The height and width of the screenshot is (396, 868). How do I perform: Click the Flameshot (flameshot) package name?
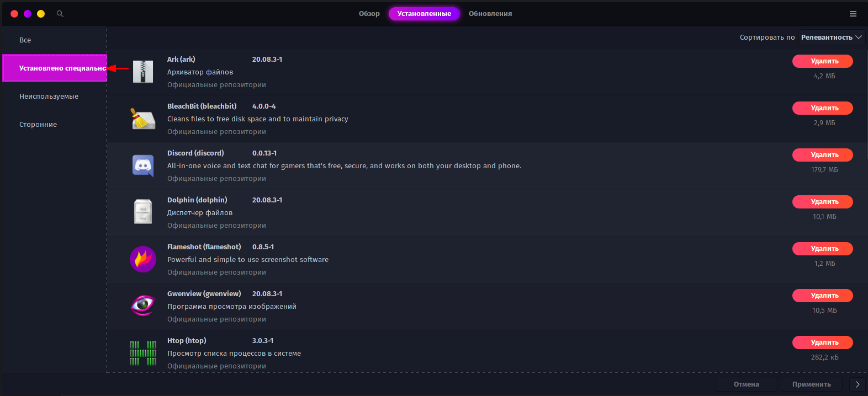point(204,247)
